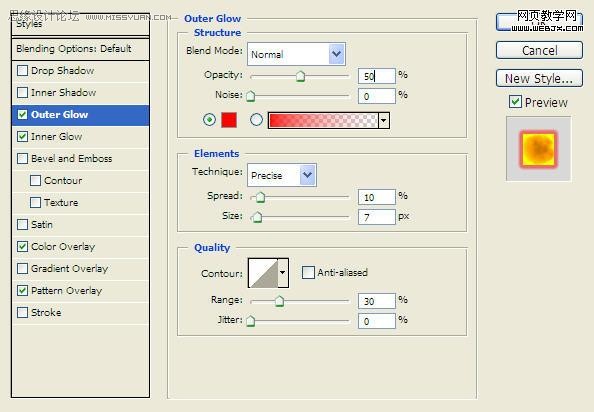The height and width of the screenshot is (412, 594).
Task: Uncheck the Preview checkbox
Action: [515, 101]
